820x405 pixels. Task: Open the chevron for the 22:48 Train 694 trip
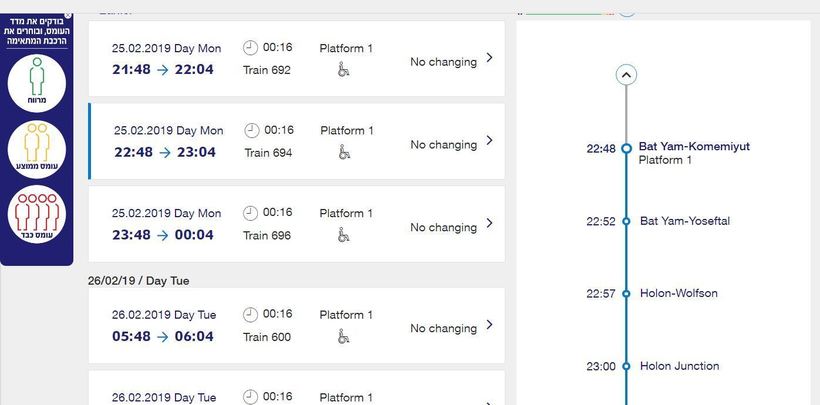point(489,141)
